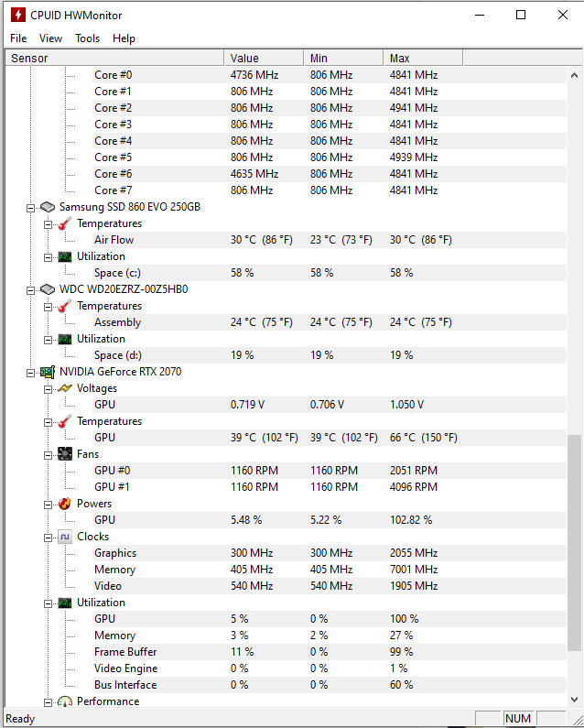Click the Clocks waveform icon
Viewport: 584px width, 728px height.
65,537
